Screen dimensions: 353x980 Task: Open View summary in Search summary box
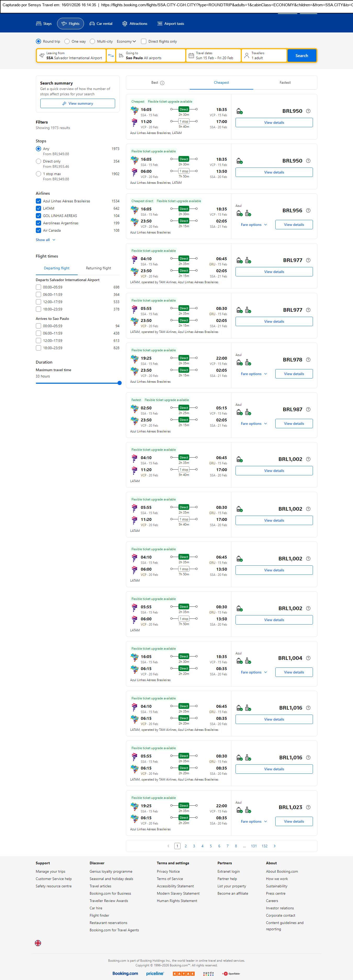78,103
